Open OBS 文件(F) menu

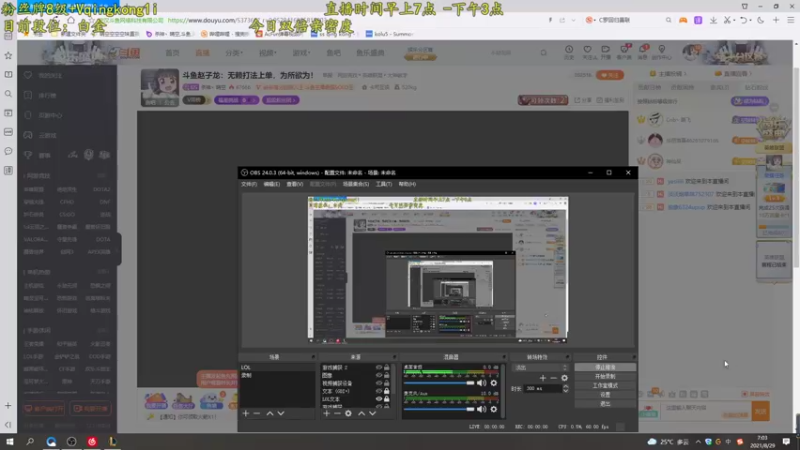coord(249,184)
